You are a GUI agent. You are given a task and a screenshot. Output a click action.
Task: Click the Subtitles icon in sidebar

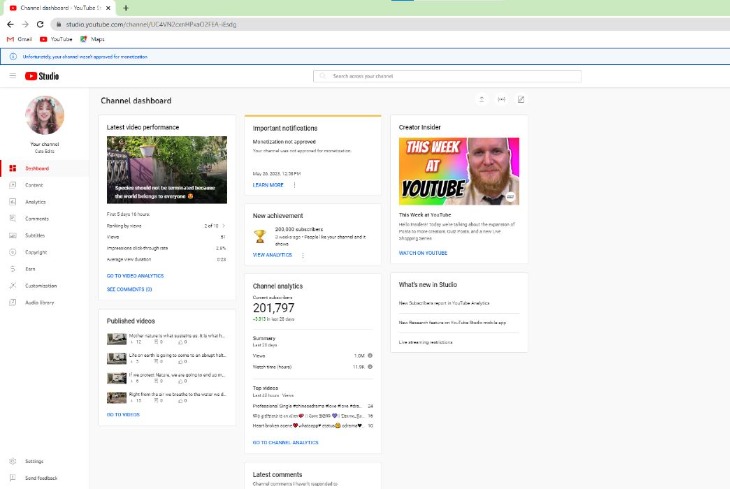click(x=13, y=235)
